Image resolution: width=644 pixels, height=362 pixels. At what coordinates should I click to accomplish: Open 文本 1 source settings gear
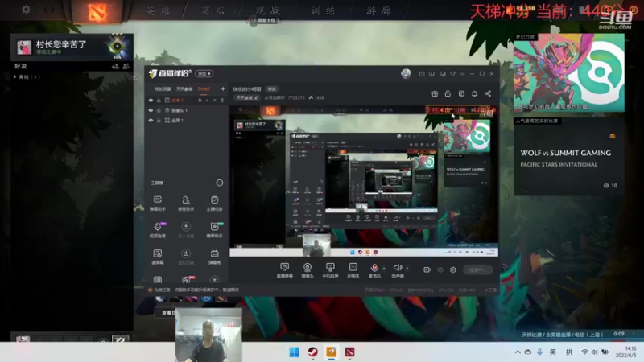(200, 100)
